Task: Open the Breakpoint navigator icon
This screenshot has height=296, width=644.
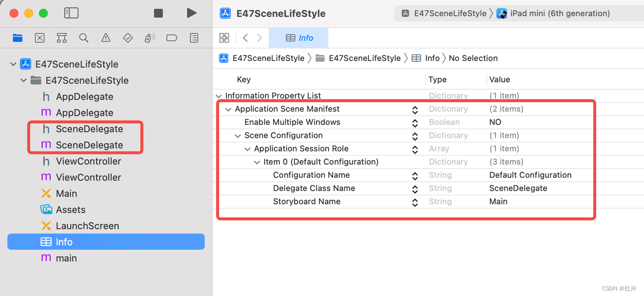Action: pos(172,38)
